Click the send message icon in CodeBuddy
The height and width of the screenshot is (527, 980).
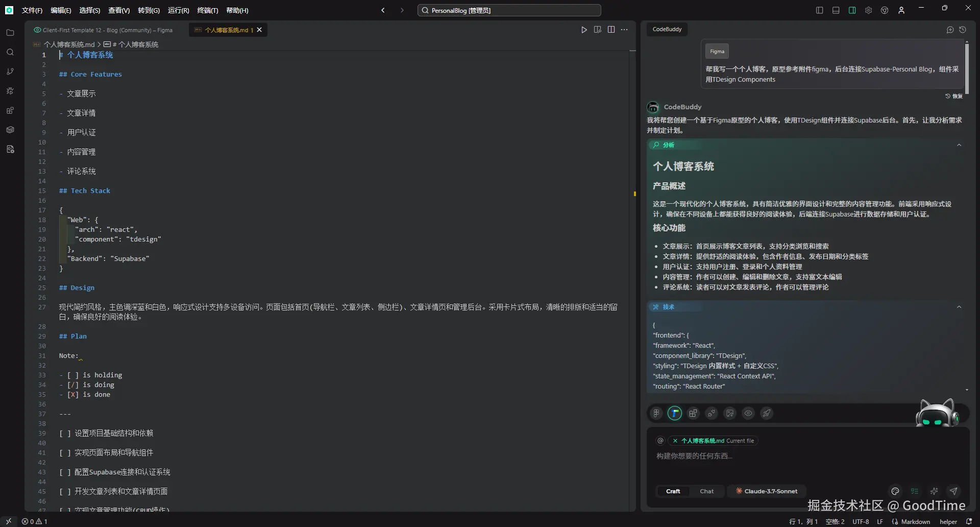point(953,491)
